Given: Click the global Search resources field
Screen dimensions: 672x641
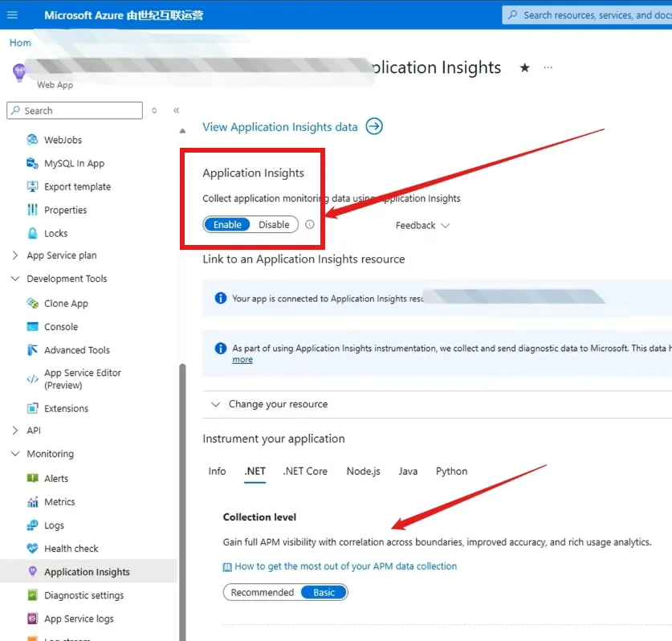Looking at the screenshot, I should pos(587,15).
